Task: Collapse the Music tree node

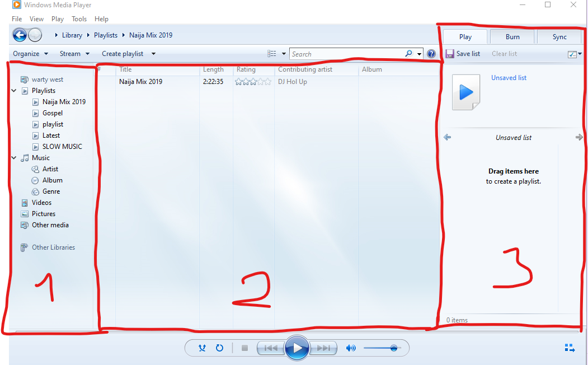Action: pyautogui.click(x=14, y=158)
